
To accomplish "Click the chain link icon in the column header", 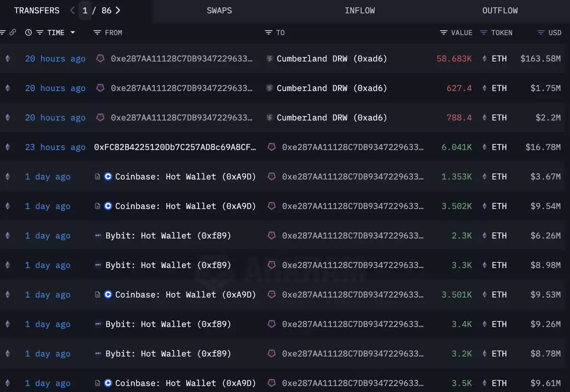I will click(x=13, y=32).
